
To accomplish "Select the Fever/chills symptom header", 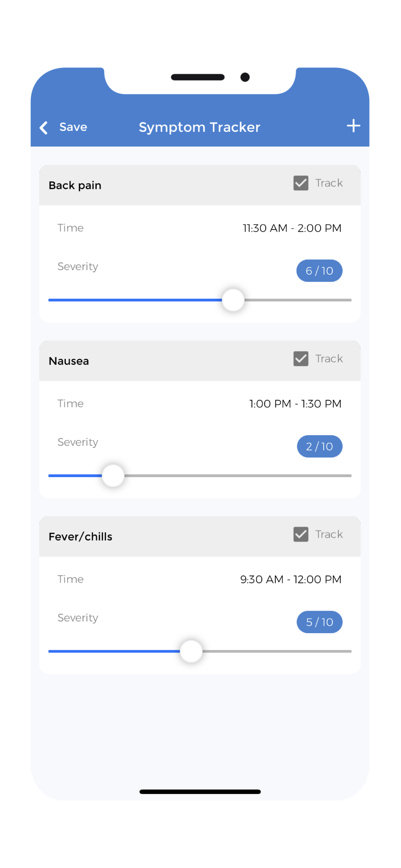I will (81, 537).
